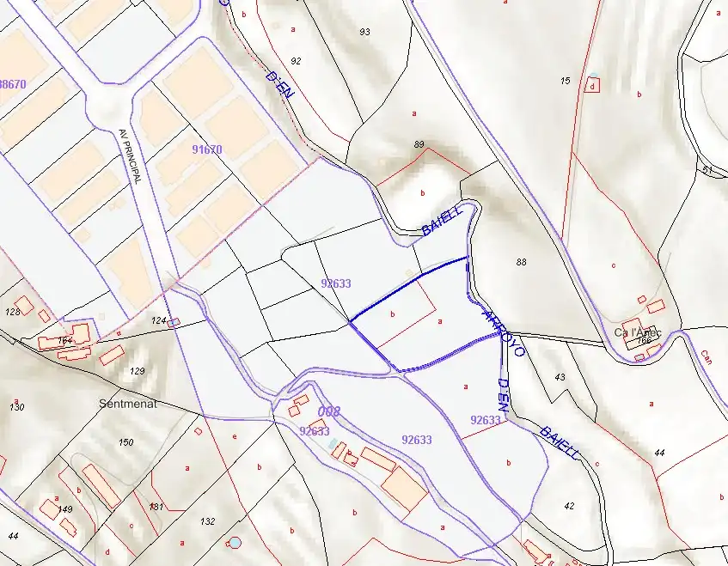Click the parcel label "89"
728x566 pixels.
point(419,145)
